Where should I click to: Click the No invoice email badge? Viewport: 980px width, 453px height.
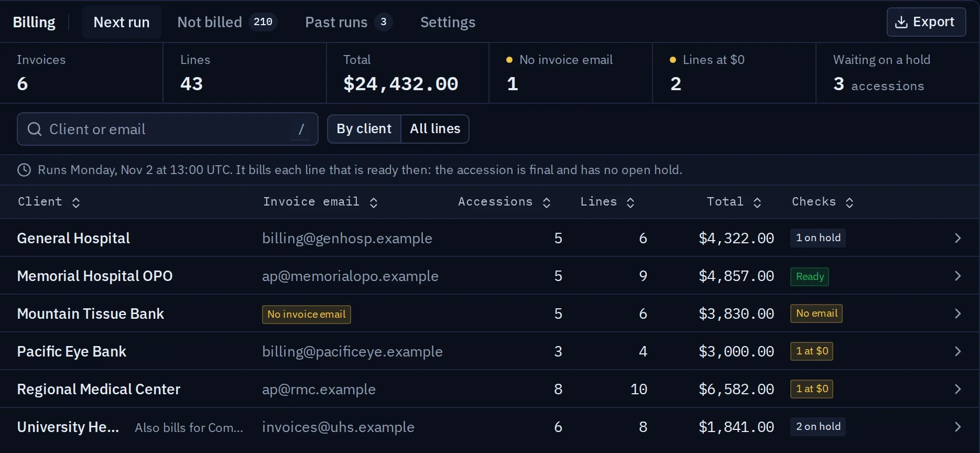[x=307, y=314]
